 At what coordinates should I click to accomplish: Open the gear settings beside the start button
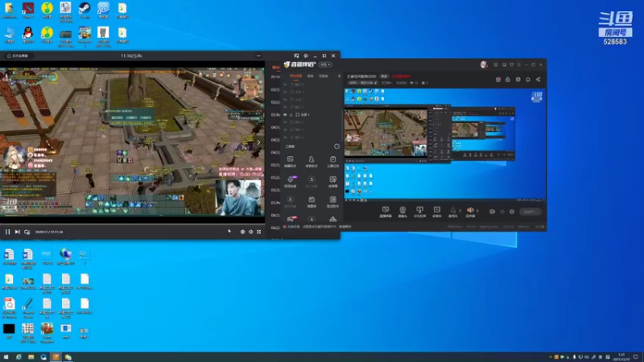(x=512, y=212)
